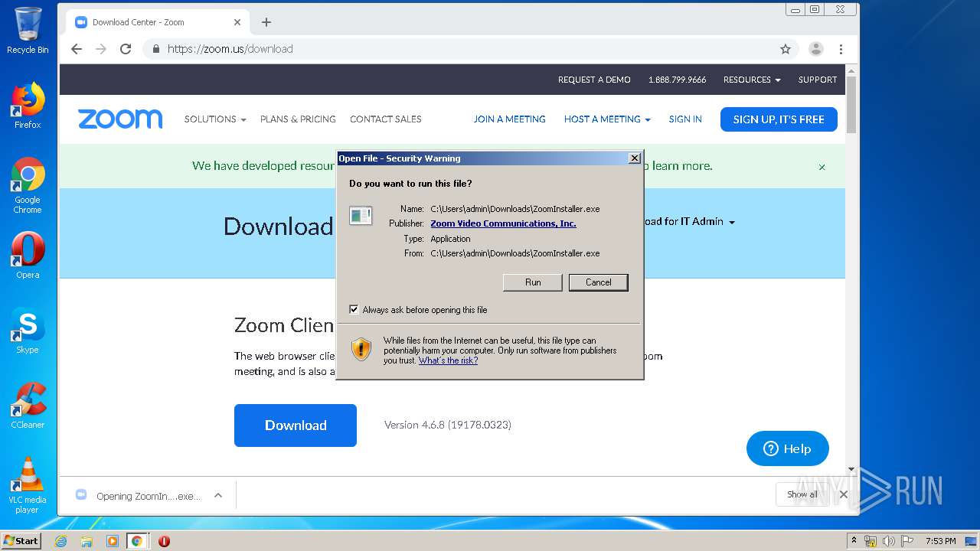980x551 pixels.
Task: Click the Chrome taskbar button
Action: click(137, 541)
